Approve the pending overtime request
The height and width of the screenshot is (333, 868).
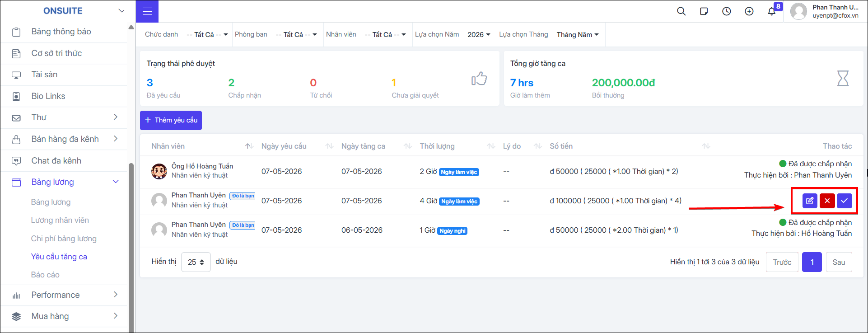point(844,201)
